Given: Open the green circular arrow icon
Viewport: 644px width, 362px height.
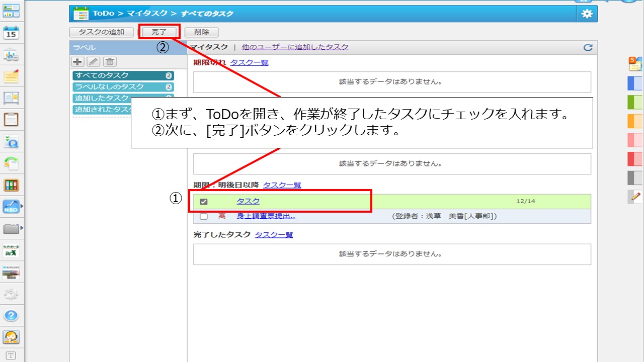Looking at the screenshot, I should pos(11,163).
